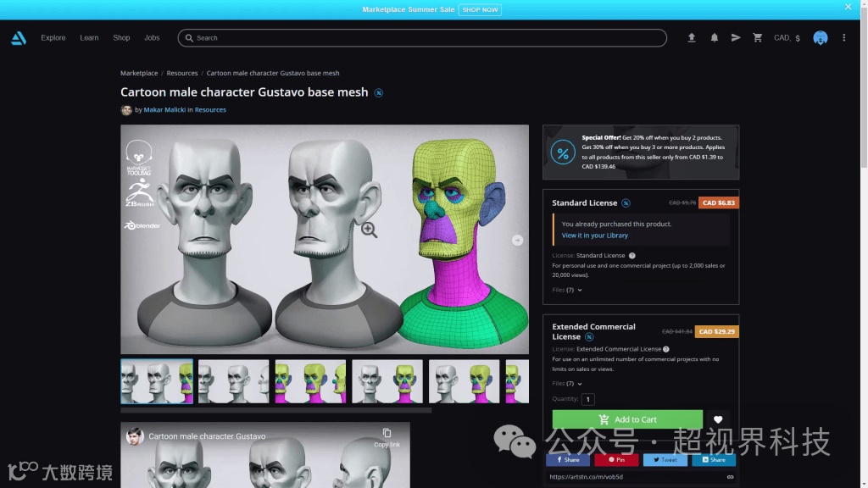Select the fourth image thumbnail

[387, 381]
